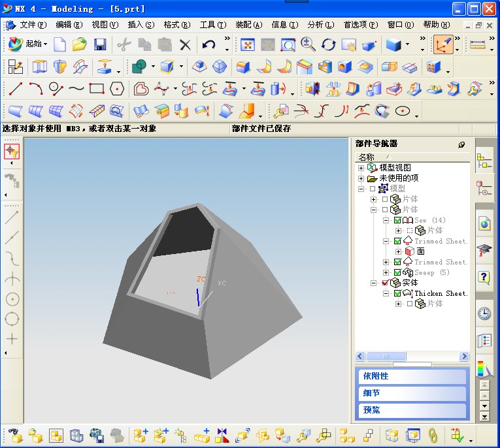Screen dimensions: 500x448
Task: Open the 首选项(P) menu
Action: point(361,25)
